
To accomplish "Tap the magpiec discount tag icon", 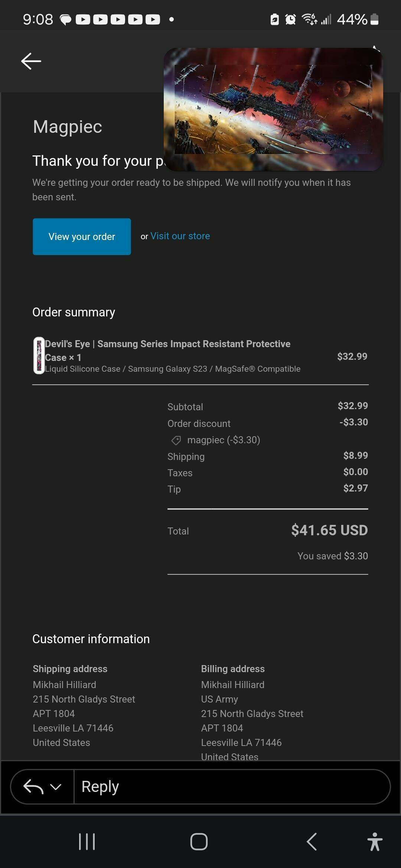I will (176, 440).
